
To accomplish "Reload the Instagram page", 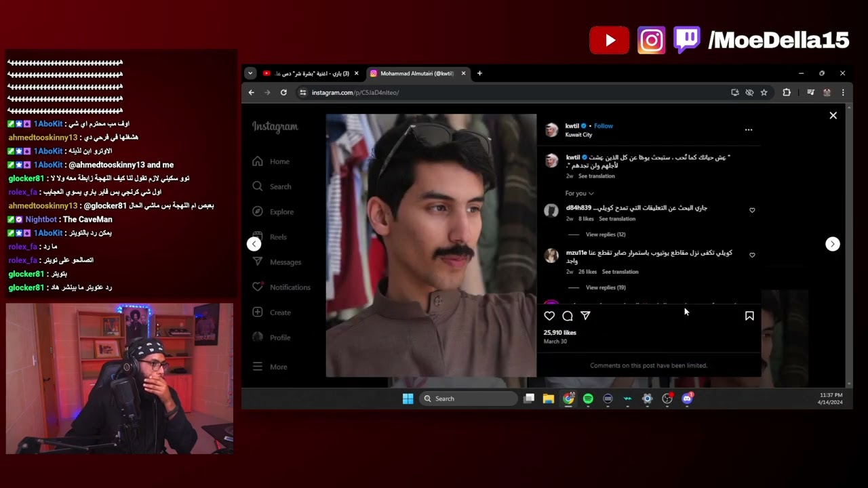I will tap(283, 92).
